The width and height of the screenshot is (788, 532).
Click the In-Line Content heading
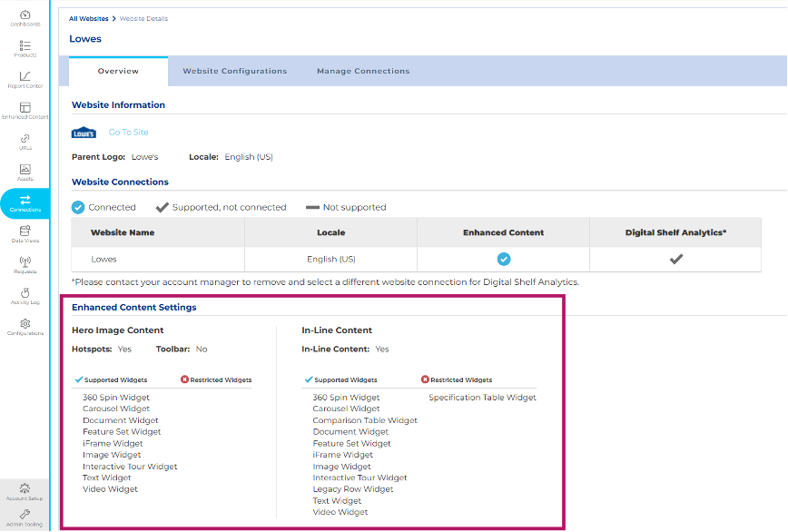point(337,330)
